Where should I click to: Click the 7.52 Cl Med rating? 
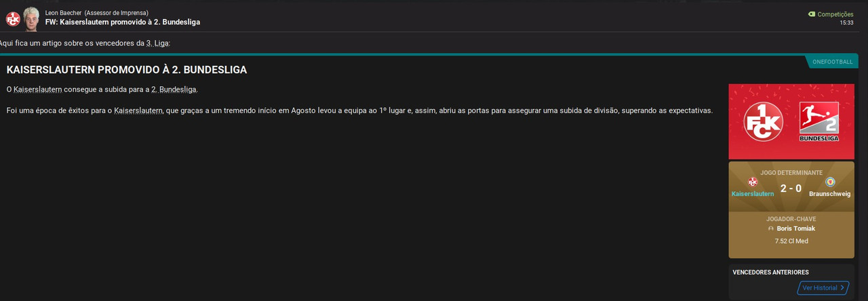coord(791,241)
